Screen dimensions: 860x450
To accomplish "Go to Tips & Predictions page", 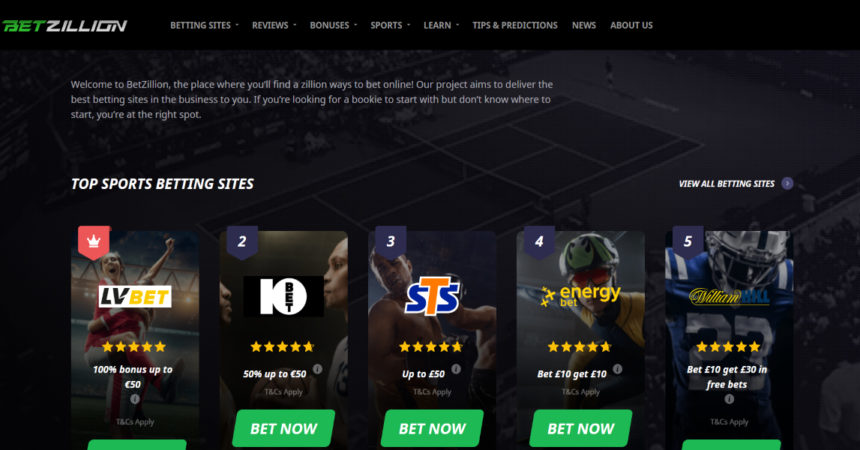I will [515, 25].
